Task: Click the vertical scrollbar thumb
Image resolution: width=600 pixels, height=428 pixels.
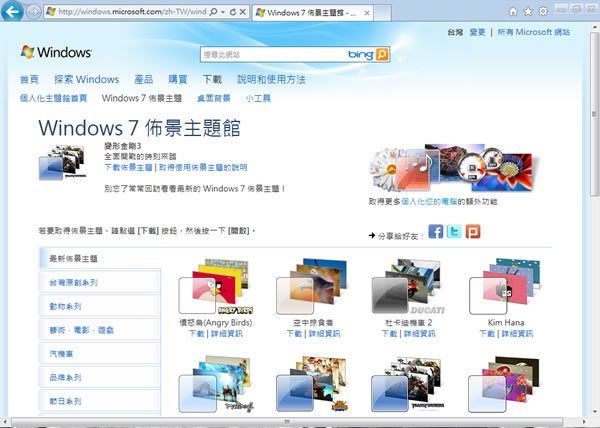Action: [x=594, y=114]
